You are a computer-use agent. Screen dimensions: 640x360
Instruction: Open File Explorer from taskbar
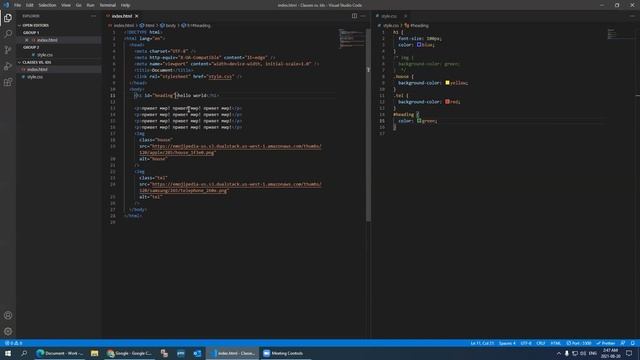(94, 353)
